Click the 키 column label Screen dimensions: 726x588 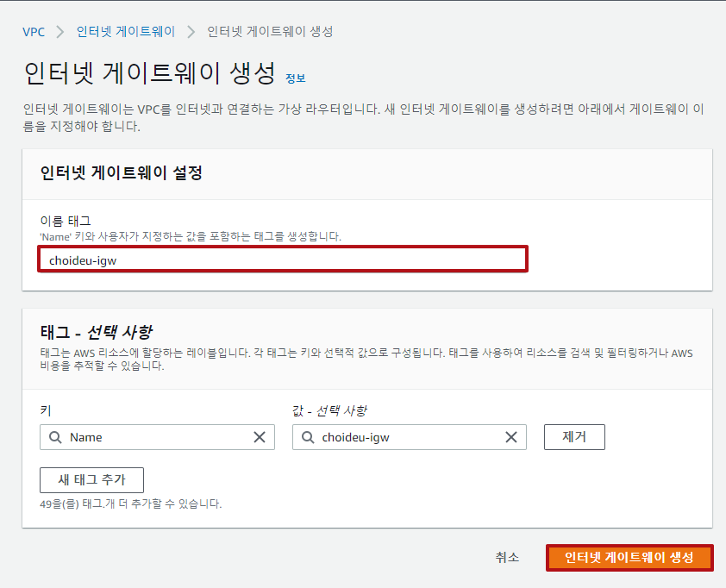point(46,410)
